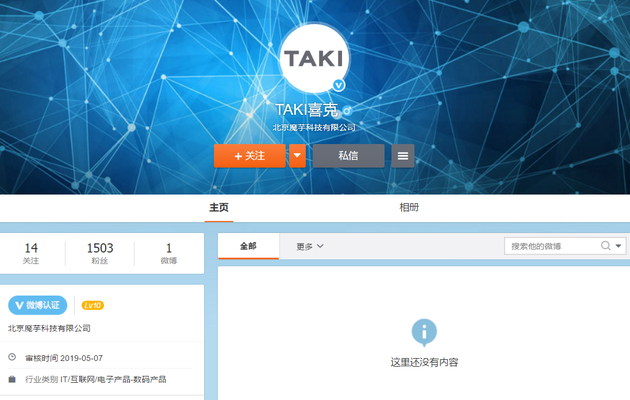Open the 1 微博 posts count
This screenshot has height=400, width=630.
[x=169, y=253]
